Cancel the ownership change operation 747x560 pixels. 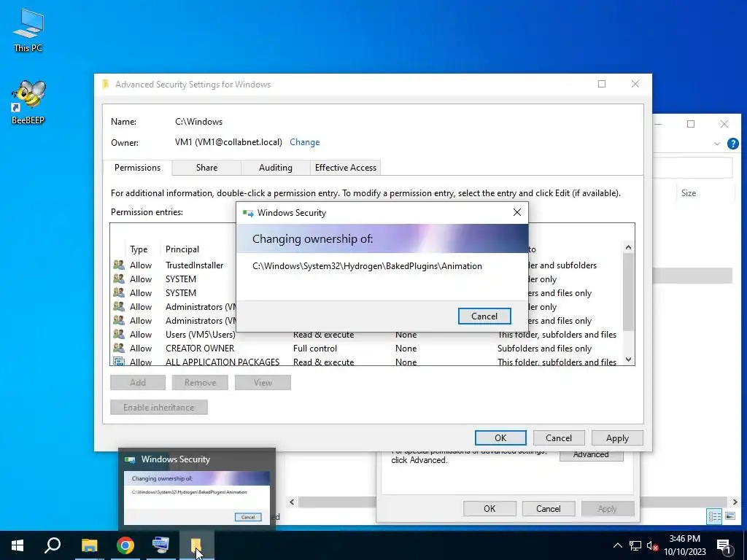click(x=484, y=316)
